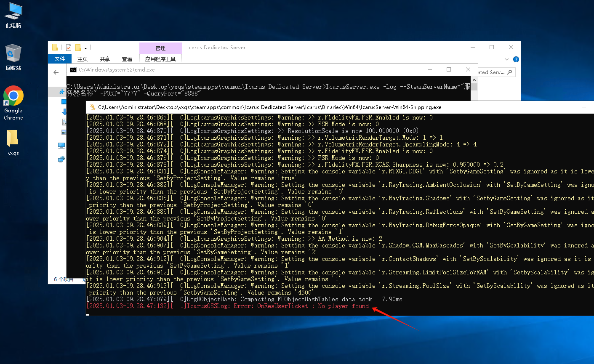Open Explorer help with the blue question icon
594x364 pixels.
pos(516,59)
